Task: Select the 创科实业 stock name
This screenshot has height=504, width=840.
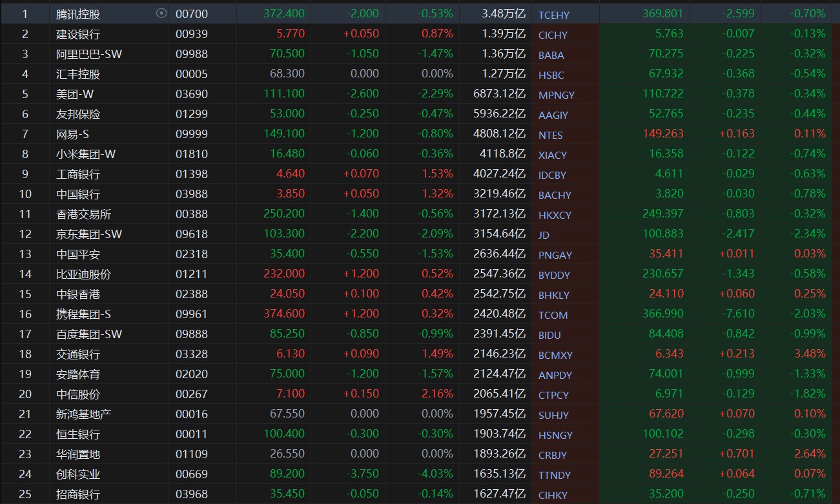Action: [x=78, y=474]
